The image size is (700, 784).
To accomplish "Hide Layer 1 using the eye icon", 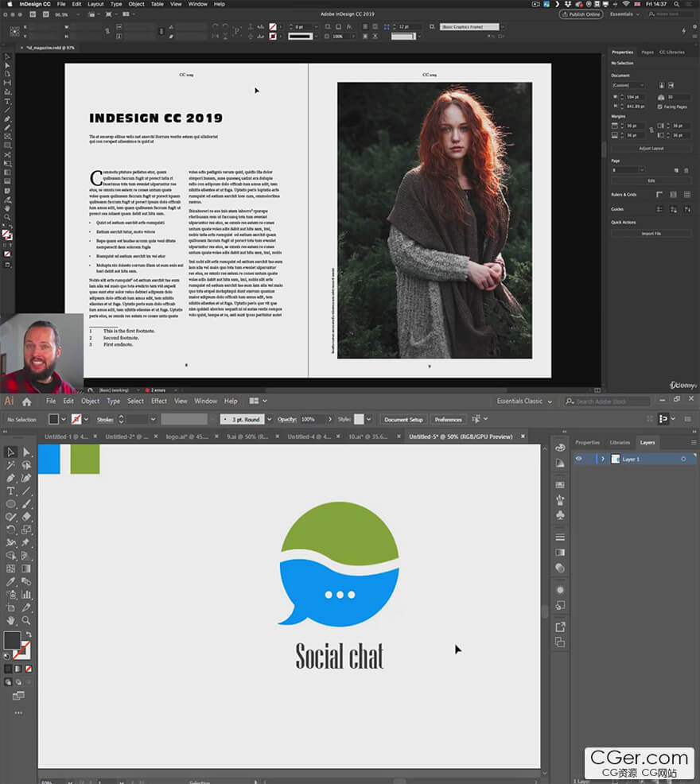I will (x=579, y=459).
